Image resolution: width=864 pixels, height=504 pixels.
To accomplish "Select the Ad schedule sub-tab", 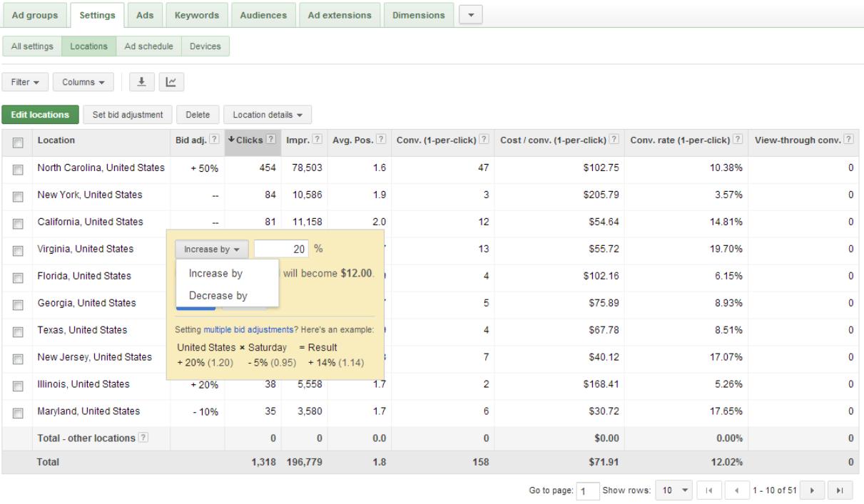I will 148,47.
